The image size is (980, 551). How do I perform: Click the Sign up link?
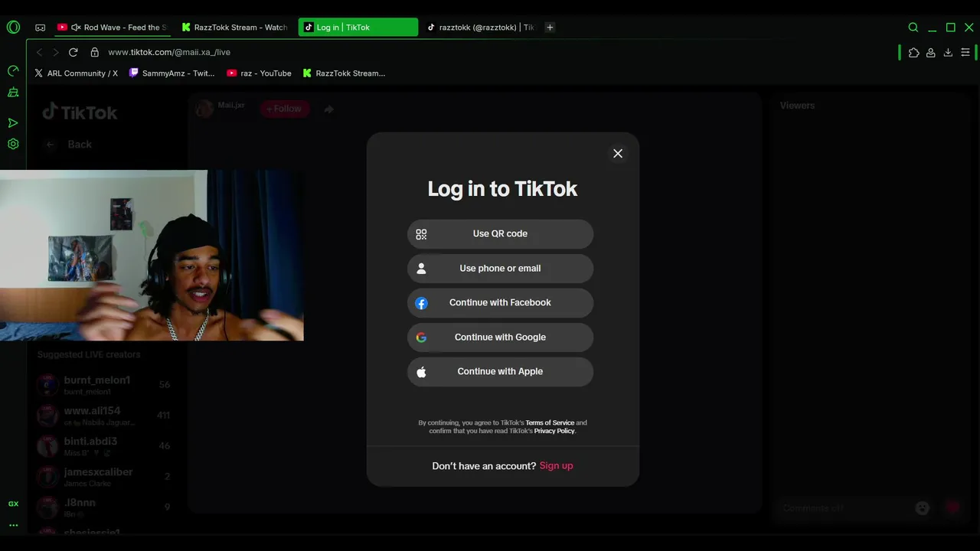pos(556,466)
